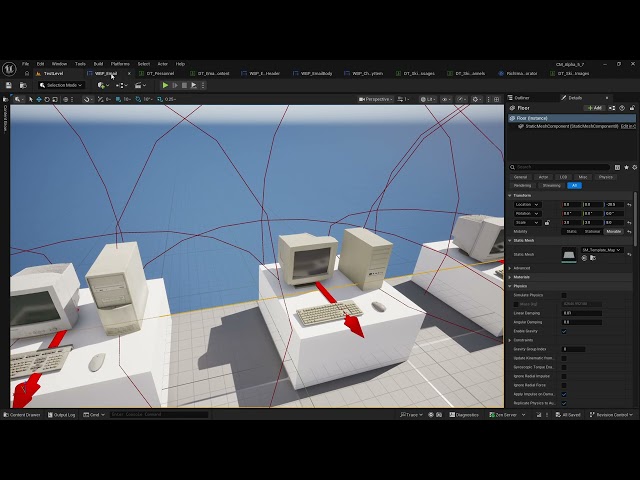640x480 pixels.
Task: Click the Add component button
Action: point(594,108)
